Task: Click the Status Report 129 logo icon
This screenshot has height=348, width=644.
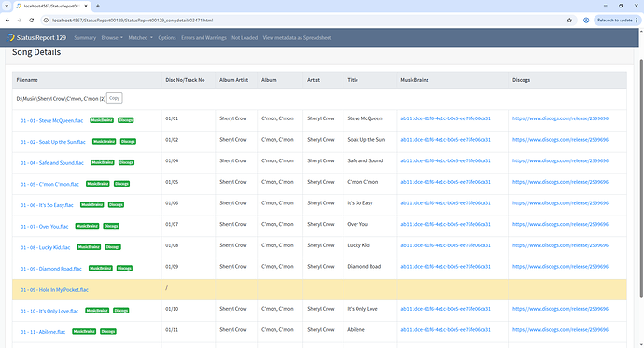Action: tap(10, 37)
